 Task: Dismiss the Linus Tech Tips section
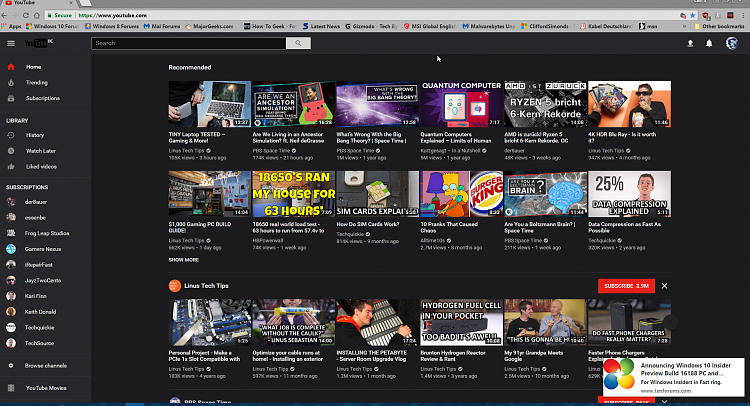[664, 286]
